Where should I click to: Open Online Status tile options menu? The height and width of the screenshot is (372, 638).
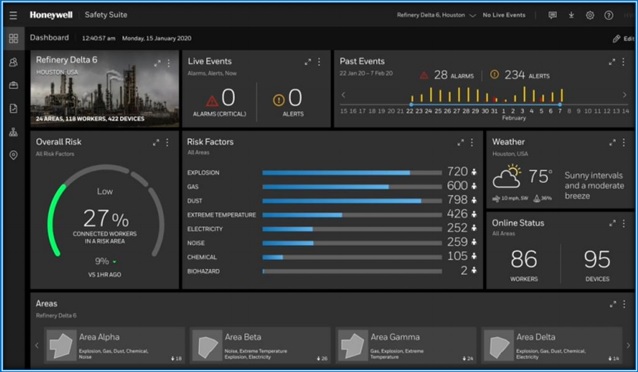pos(623,223)
